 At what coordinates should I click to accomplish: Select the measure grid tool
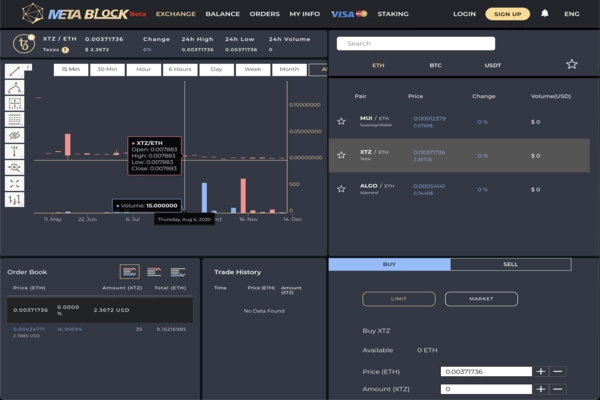click(x=15, y=103)
